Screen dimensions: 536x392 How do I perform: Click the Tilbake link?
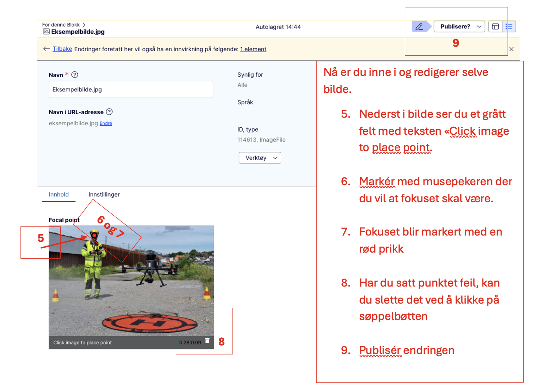point(62,49)
